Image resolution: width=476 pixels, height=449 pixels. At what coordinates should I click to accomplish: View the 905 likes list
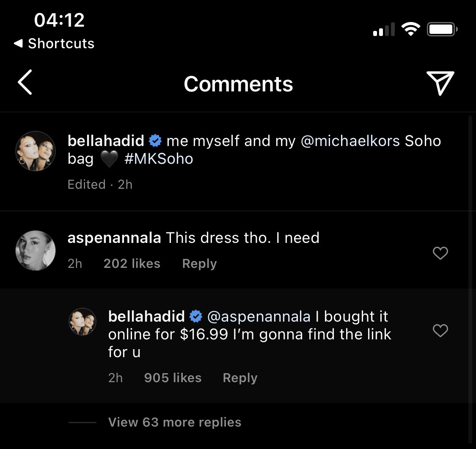point(173,378)
